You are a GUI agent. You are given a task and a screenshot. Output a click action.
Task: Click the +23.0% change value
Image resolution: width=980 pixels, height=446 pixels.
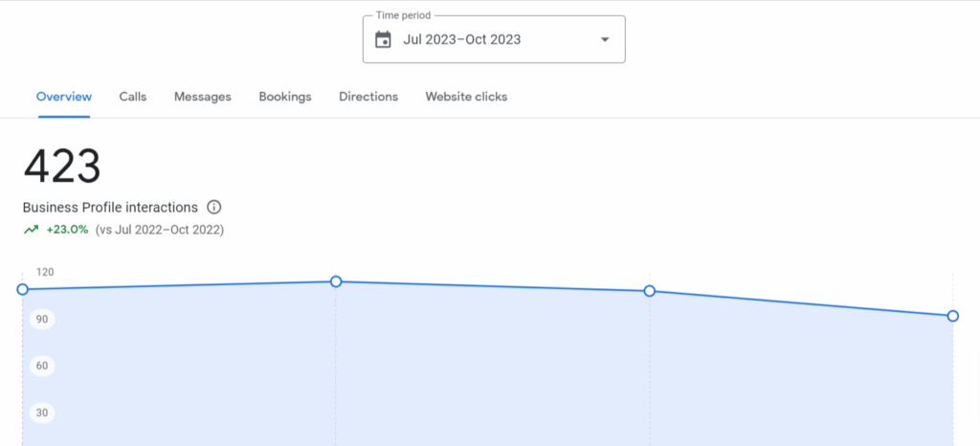pyautogui.click(x=67, y=230)
